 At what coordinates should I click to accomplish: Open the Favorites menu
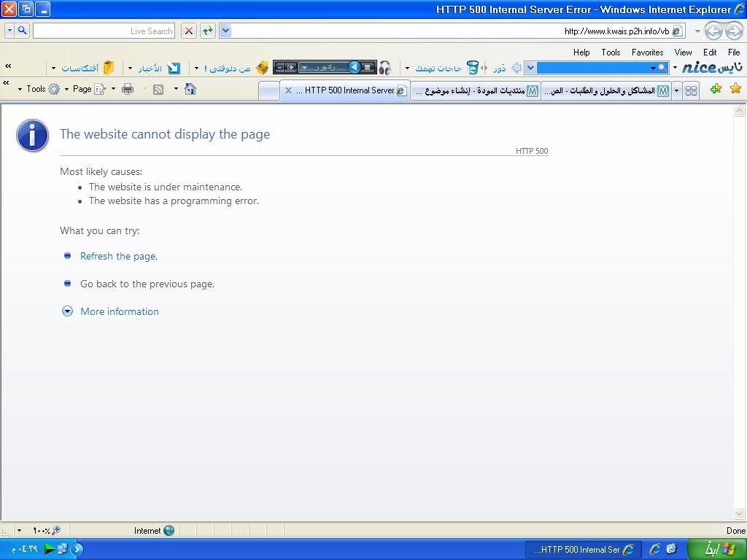pos(647,52)
